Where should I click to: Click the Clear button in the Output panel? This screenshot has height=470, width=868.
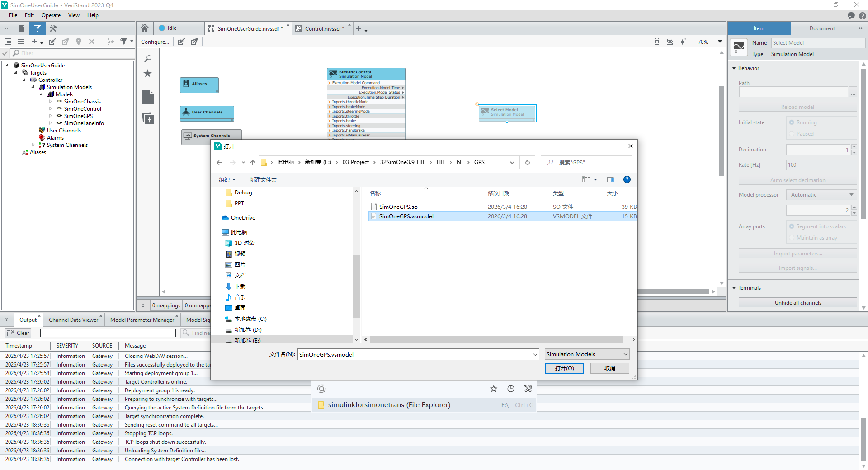pos(19,333)
